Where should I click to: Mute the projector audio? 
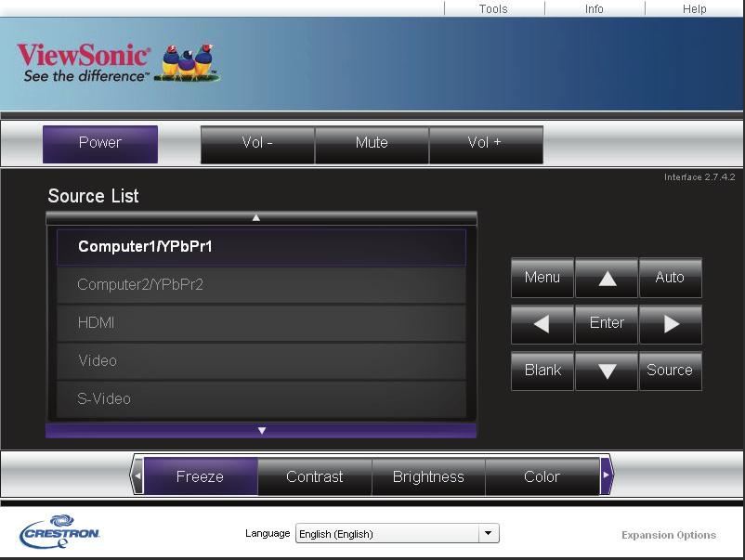(x=372, y=144)
